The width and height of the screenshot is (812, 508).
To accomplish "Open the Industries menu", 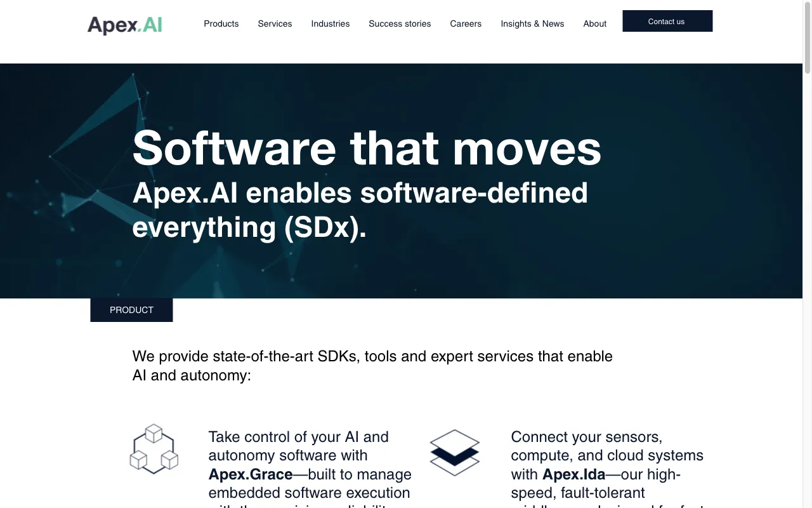I will 331,23.
